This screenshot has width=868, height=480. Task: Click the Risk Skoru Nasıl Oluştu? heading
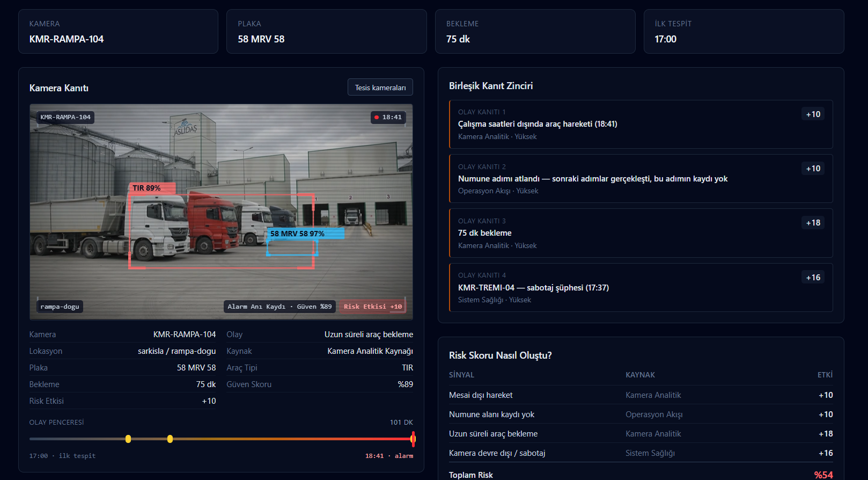pos(501,355)
